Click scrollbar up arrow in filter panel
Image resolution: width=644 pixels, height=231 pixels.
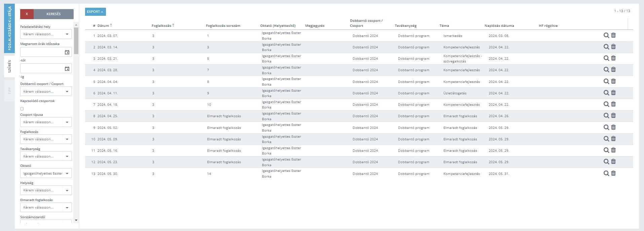click(76, 25)
